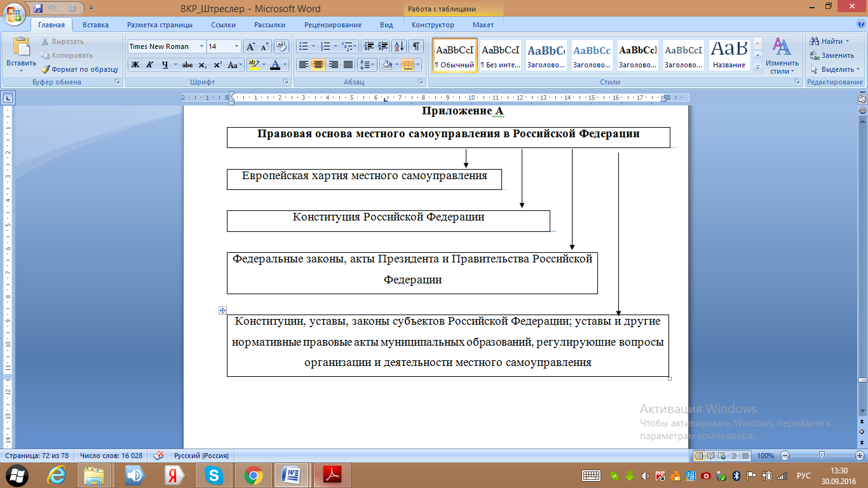Open the font name dropdown Times New Roman
The image size is (868, 488).
tap(201, 46)
